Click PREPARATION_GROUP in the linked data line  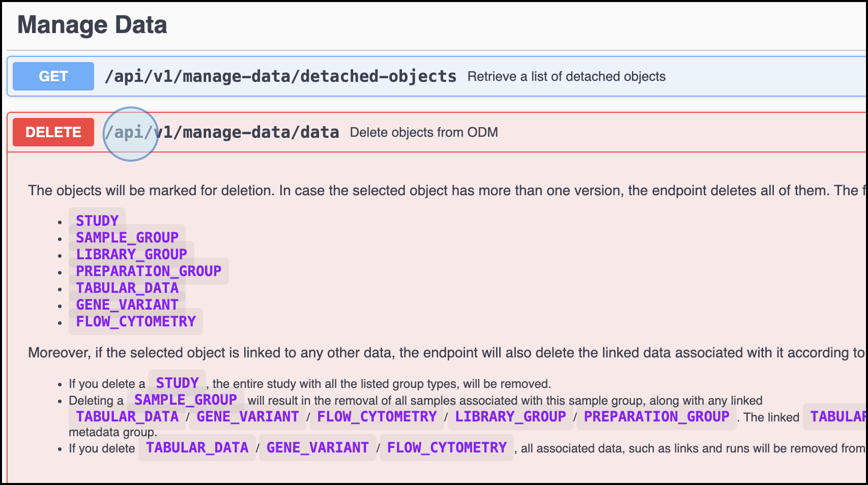[656, 416]
